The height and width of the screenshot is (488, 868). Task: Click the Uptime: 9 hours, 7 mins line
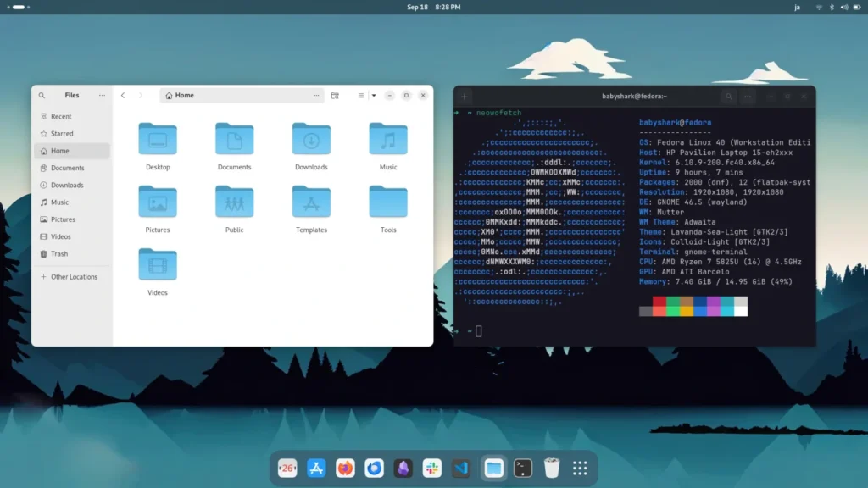coord(691,173)
